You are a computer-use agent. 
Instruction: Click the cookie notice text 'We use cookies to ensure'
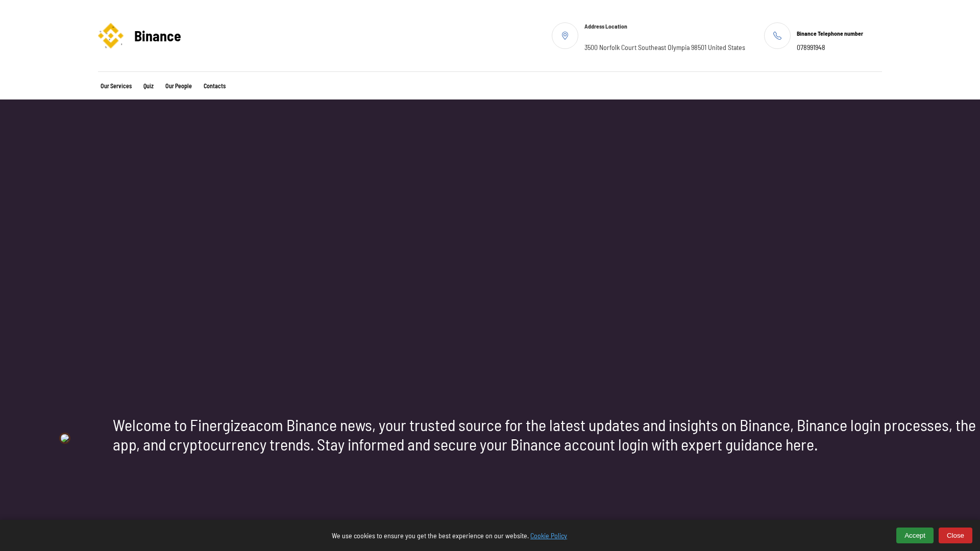click(430, 536)
